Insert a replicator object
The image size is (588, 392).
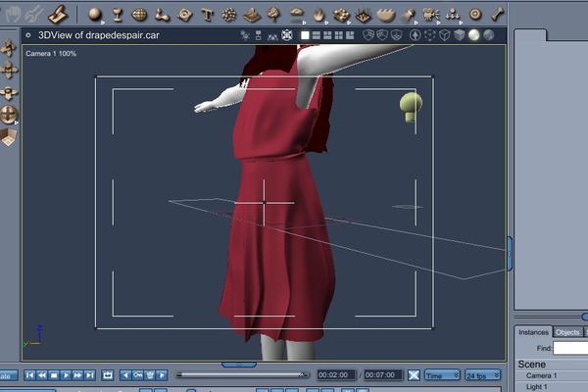341,15
